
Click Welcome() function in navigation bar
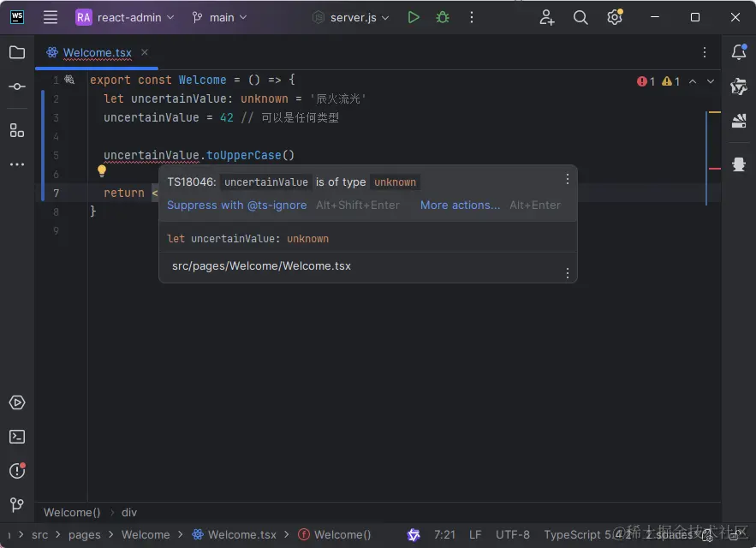pyautogui.click(x=335, y=534)
